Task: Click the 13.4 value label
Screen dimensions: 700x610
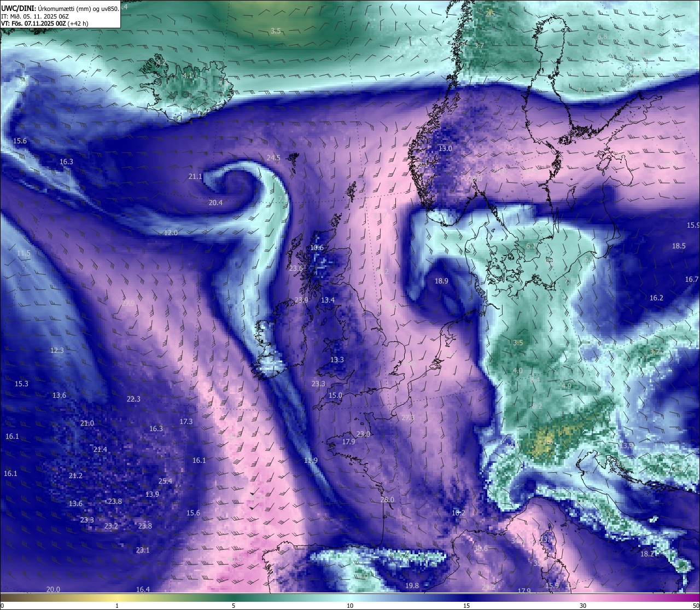Action: click(x=328, y=300)
